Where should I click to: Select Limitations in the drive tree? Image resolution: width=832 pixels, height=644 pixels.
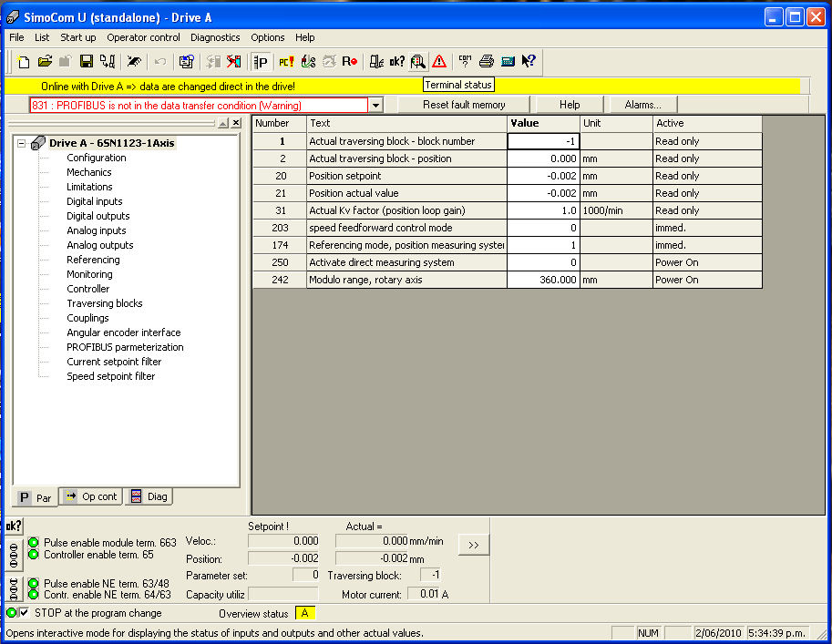point(89,187)
